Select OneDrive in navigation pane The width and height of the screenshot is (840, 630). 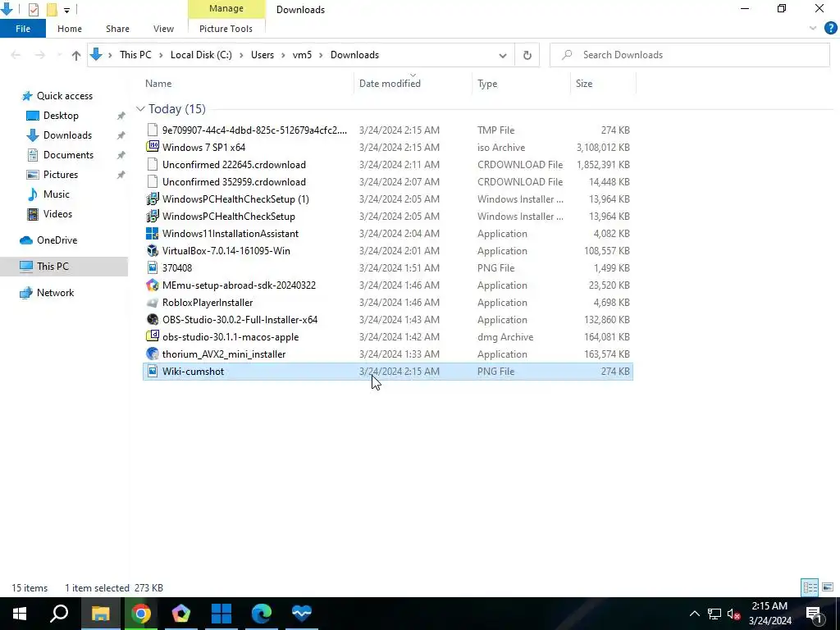tap(57, 240)
